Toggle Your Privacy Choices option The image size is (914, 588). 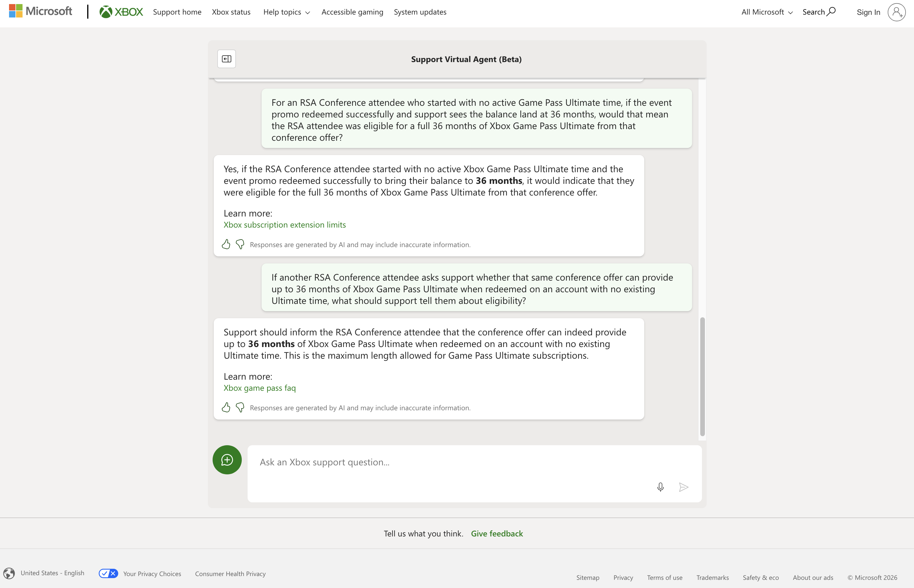tap(108, 573)
